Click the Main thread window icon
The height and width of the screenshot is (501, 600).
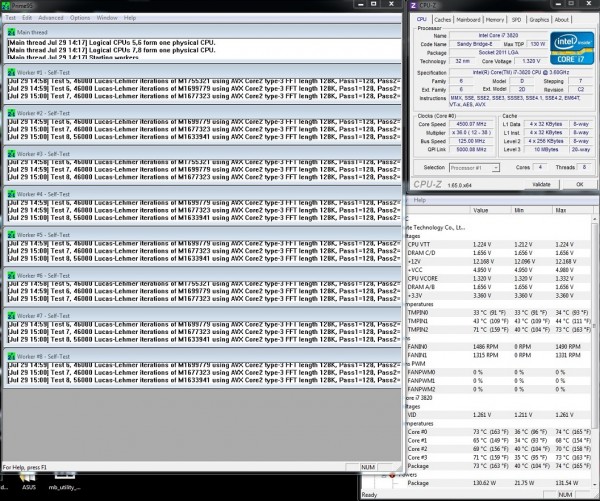(11, 32)
